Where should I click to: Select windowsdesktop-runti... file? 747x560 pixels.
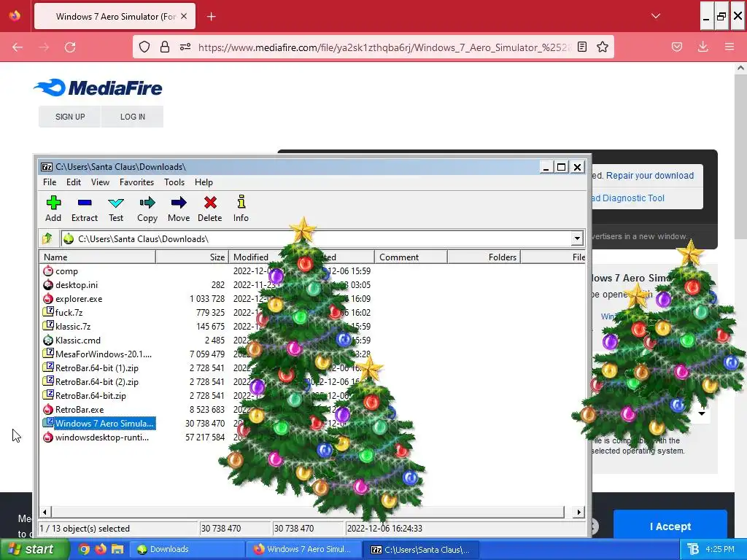click(96, 437)
